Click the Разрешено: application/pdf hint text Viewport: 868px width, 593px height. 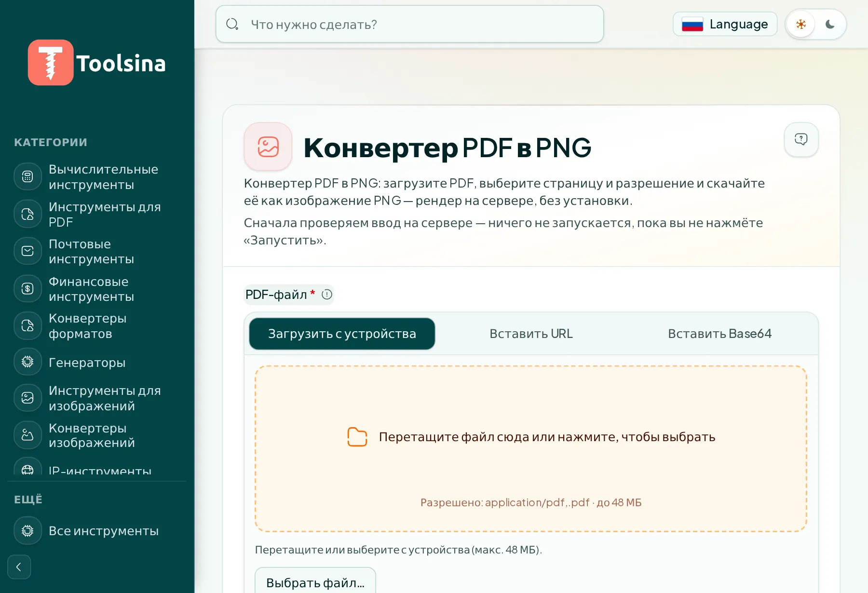click(x=531, y=502)
